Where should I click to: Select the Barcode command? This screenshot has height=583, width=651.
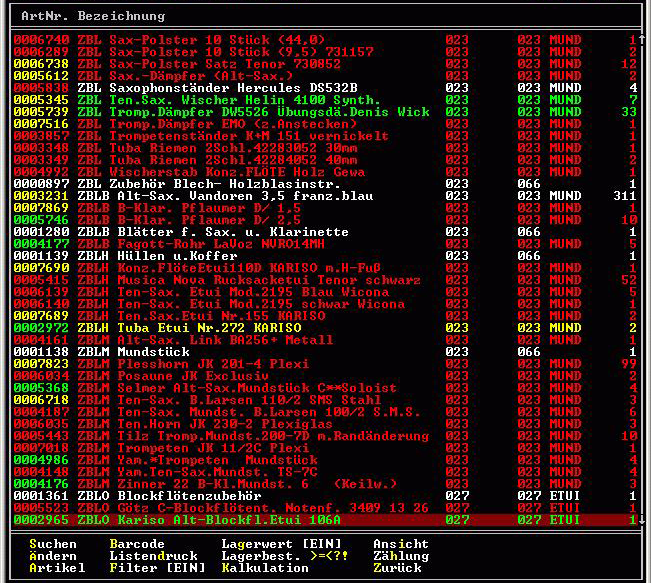pyautogui.click(x=137, y=544)
